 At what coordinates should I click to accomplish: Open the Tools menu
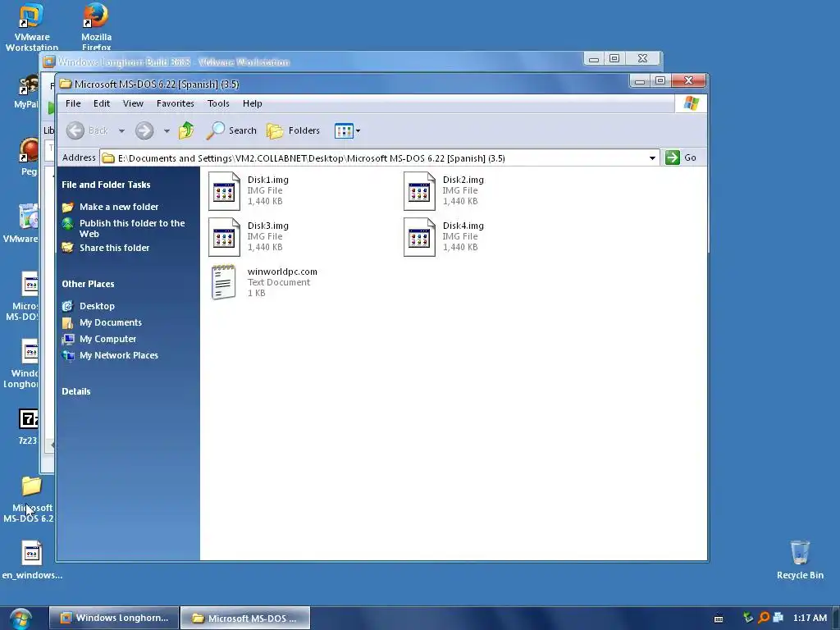click(218, 103)
